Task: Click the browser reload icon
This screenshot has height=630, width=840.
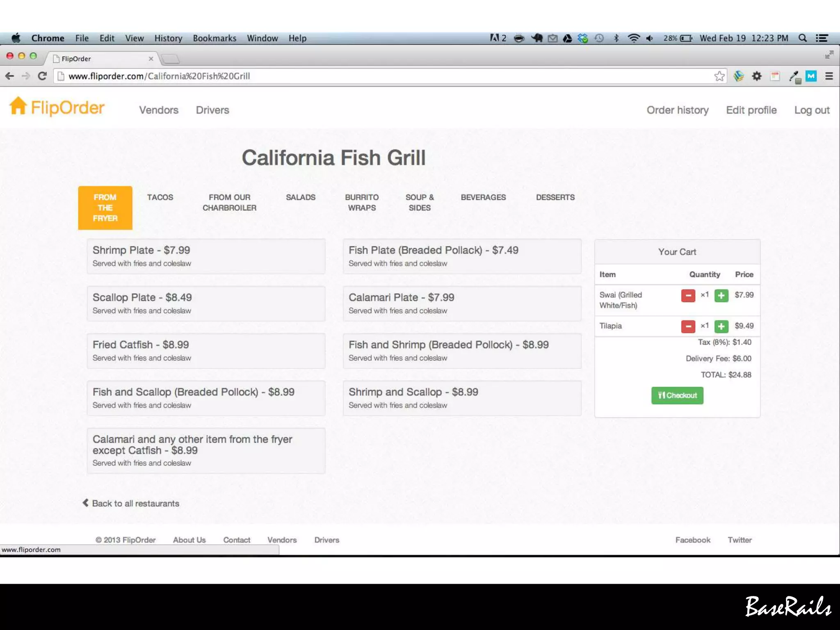Action: click(x=42, y=76)
